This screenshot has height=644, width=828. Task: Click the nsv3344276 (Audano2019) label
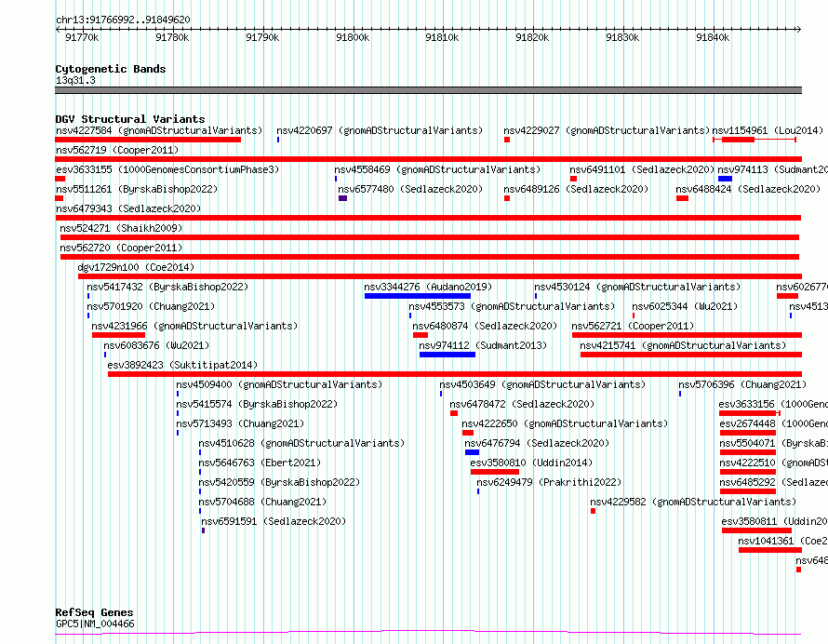pyautogui.click(x=428, y=287)
